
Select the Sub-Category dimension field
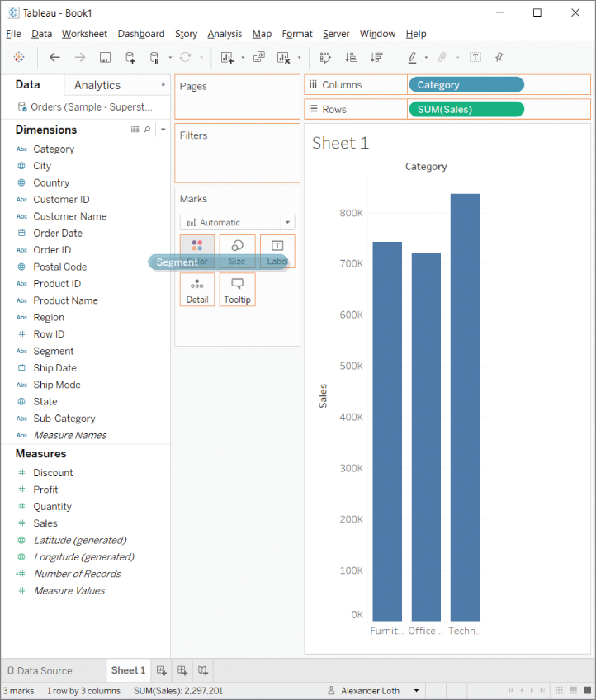pyautogui.click(x=64, y=419)
